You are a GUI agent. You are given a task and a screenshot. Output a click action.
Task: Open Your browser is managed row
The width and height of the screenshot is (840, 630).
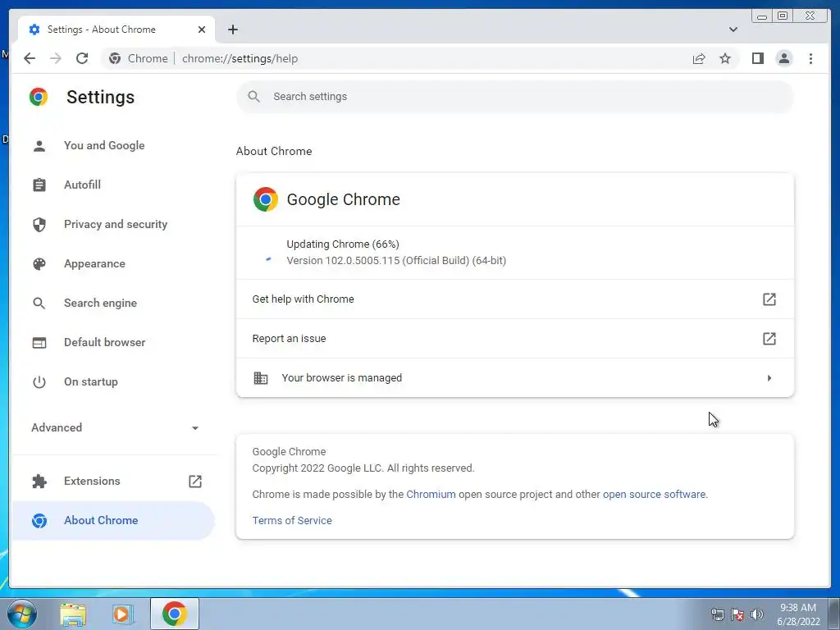click(x=515, y=377)
